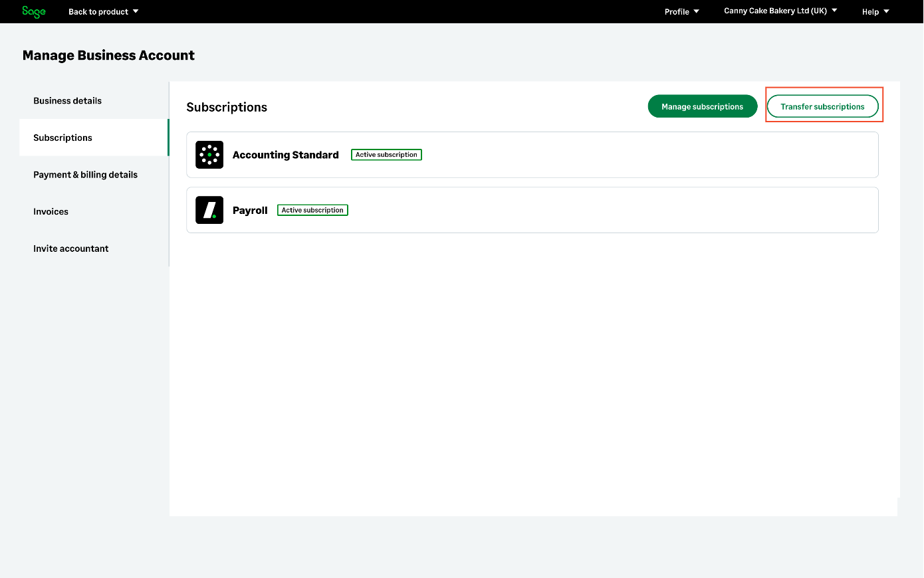The width and height of the screenshot is (924, 578).
Task: Open the Canny Cake Bakery Ltd dropdown
Action: (780, 11)
